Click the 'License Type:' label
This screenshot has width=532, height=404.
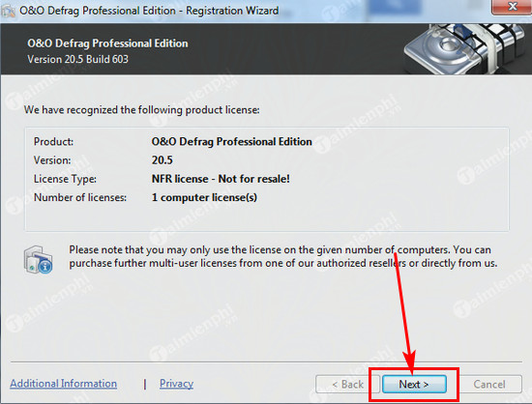coord(65,179)
